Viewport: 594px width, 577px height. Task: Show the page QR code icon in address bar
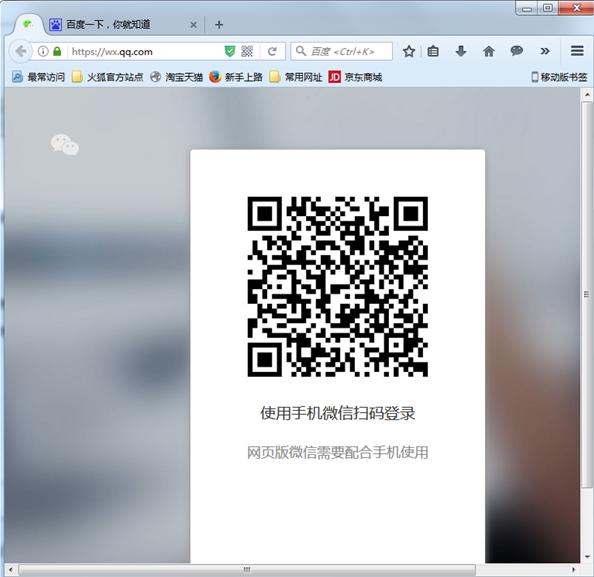coord(247,51)
